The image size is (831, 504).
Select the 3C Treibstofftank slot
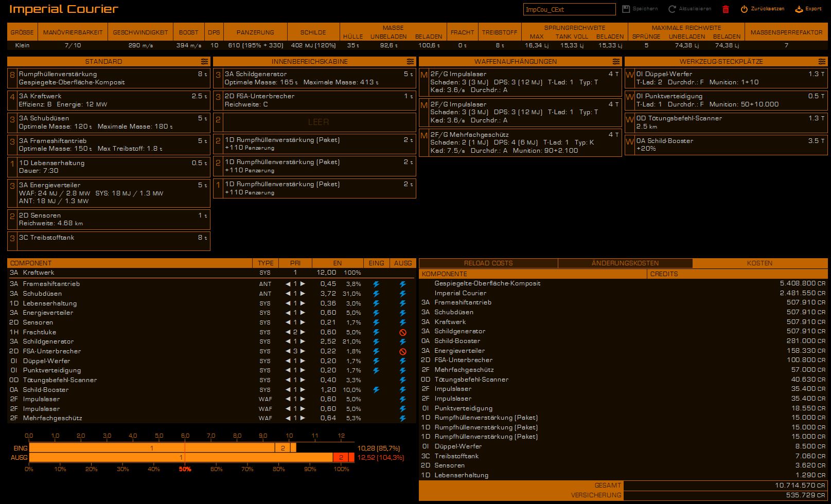[x=109, y=242]
